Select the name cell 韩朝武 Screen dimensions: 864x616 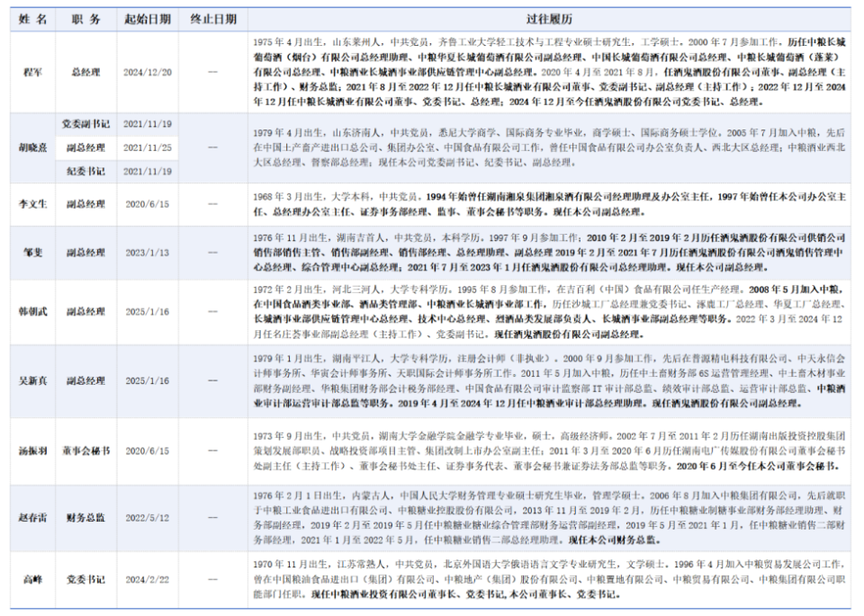point(33,311)
